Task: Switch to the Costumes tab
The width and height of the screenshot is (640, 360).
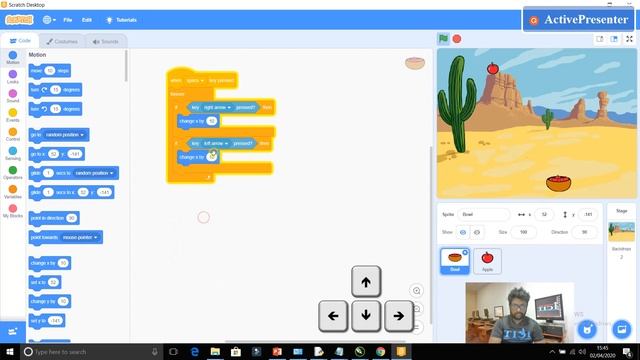Action: coord(62,41)
